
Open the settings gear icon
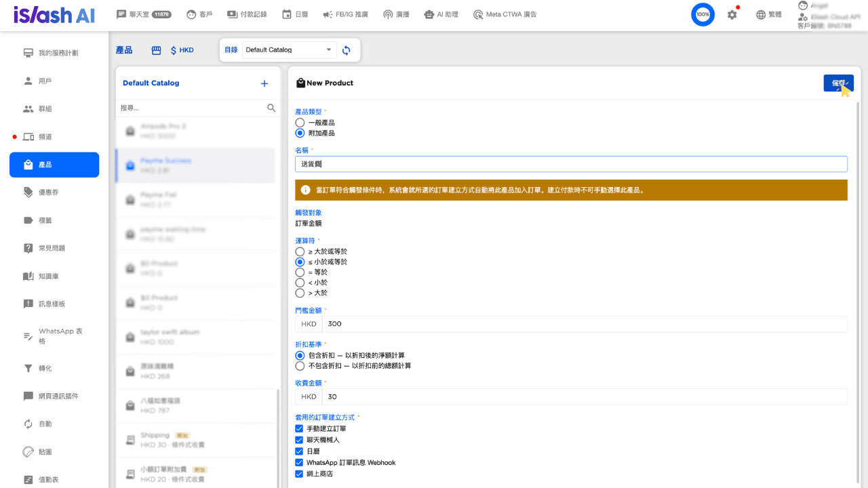click(x=732, y=14)
